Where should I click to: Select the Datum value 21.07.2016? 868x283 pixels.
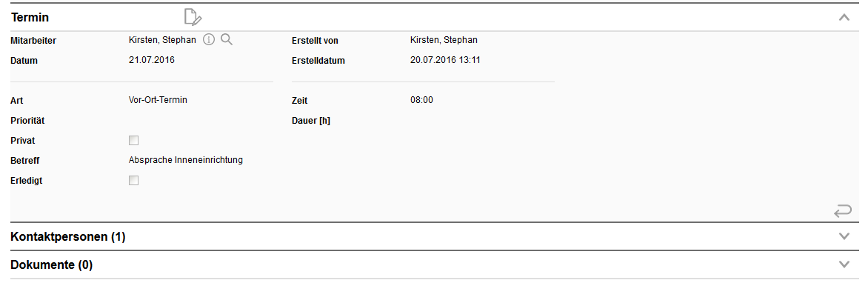pyautogui.click(x=152, y=60)
